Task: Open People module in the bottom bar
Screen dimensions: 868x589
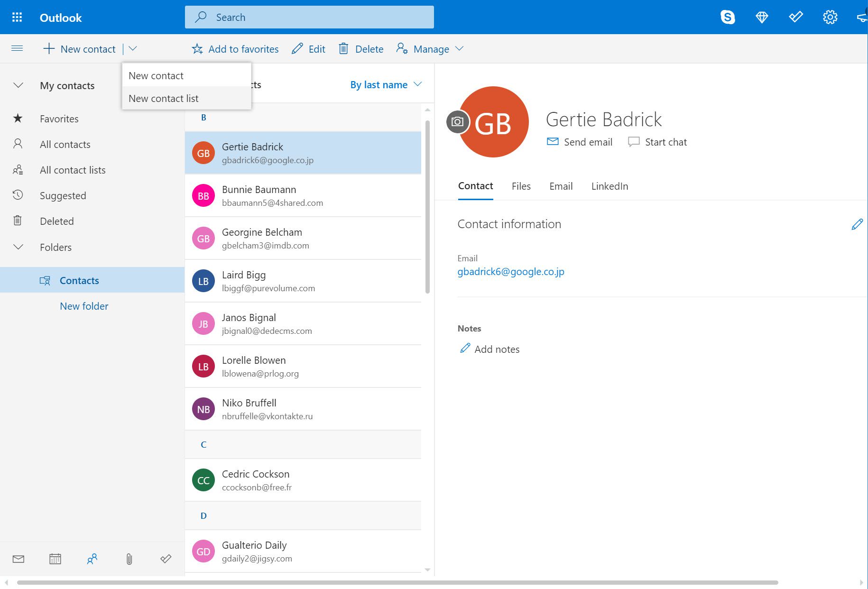Action: tap(92, 559)
